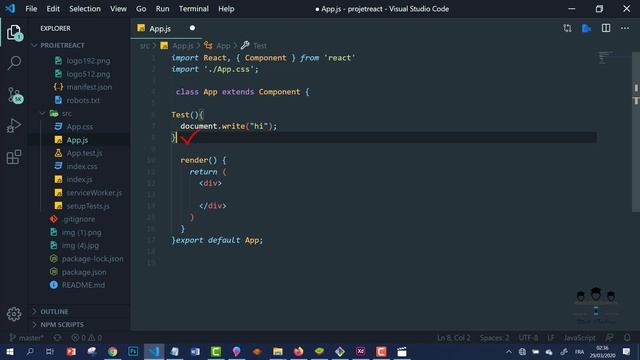Image resolution: width=640 pixels, height=360 pixels.
Task: Open Chrome from the taskbar
Action: (x=112, y=351)
